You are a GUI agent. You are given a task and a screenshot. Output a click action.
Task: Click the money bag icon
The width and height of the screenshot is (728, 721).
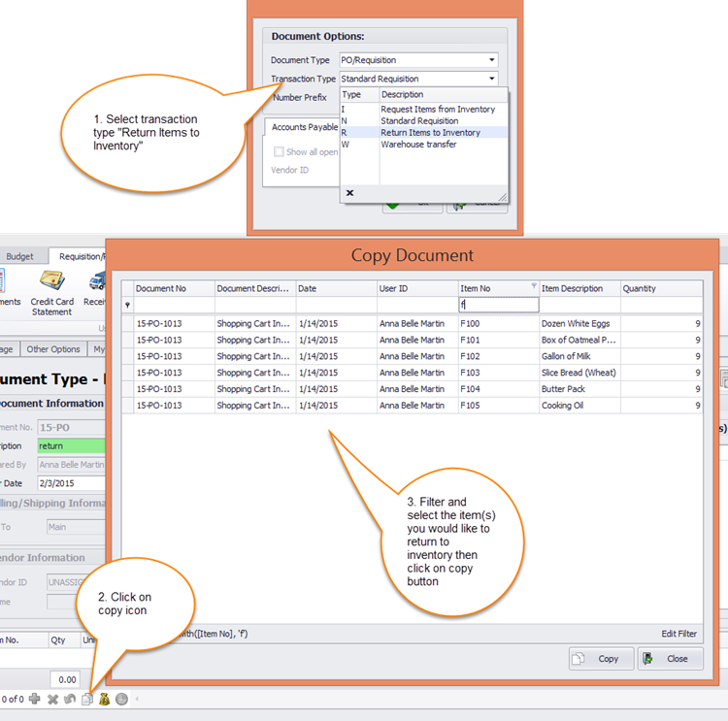click(x=105, y=699)
